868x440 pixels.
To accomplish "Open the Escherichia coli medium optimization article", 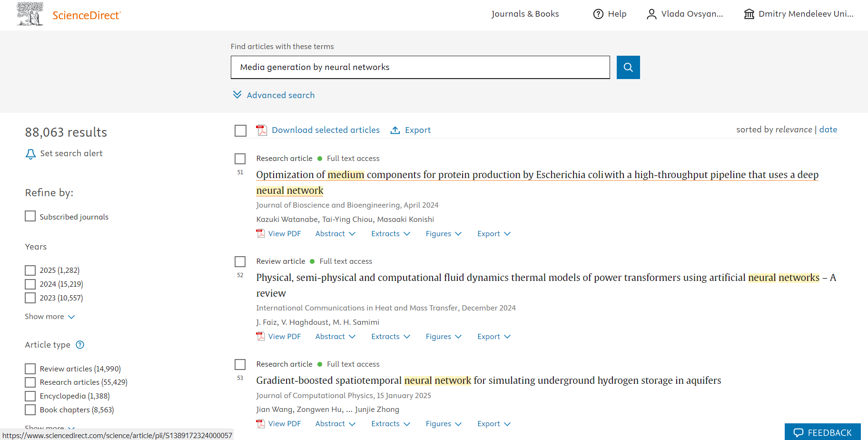I will click(537, 182).
